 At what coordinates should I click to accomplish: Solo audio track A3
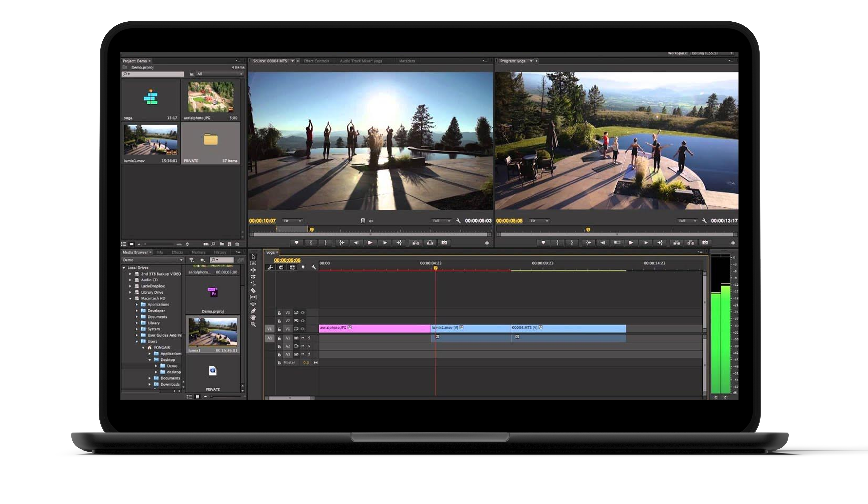click(309, 354)
